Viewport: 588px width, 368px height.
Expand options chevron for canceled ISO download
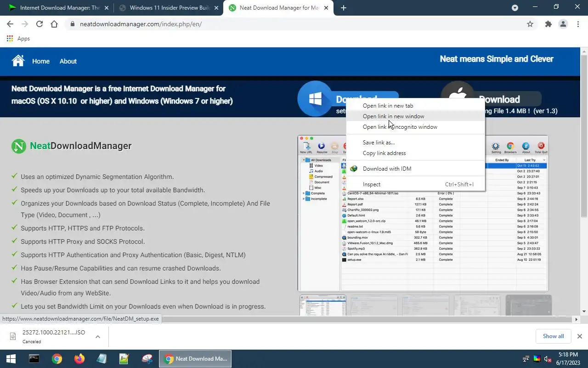(98, 337)
